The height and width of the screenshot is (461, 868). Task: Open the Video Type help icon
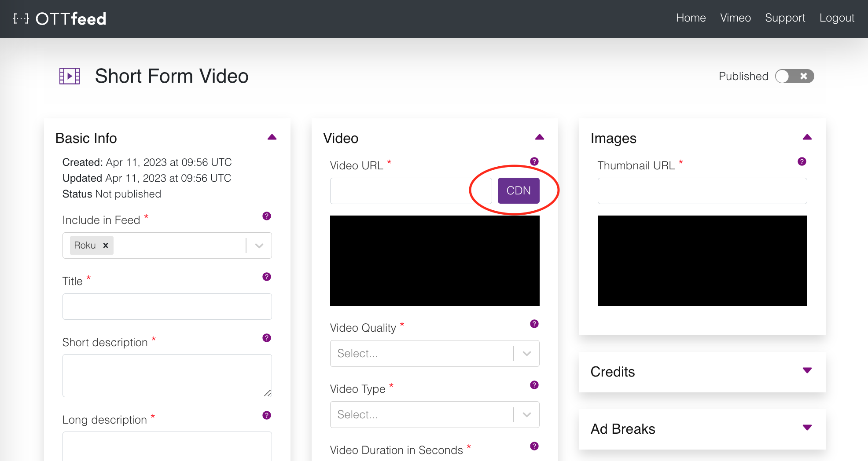click(534, 385)
